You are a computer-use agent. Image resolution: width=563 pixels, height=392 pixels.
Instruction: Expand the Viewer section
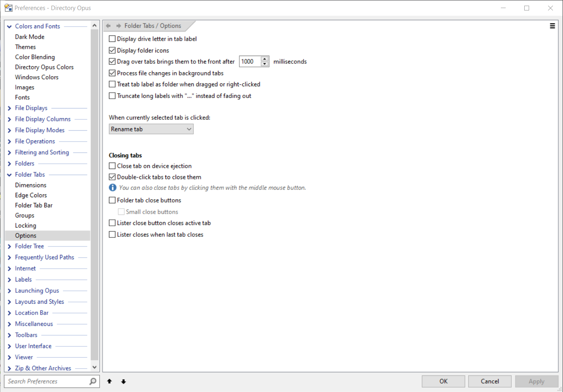tap(9, 357)
